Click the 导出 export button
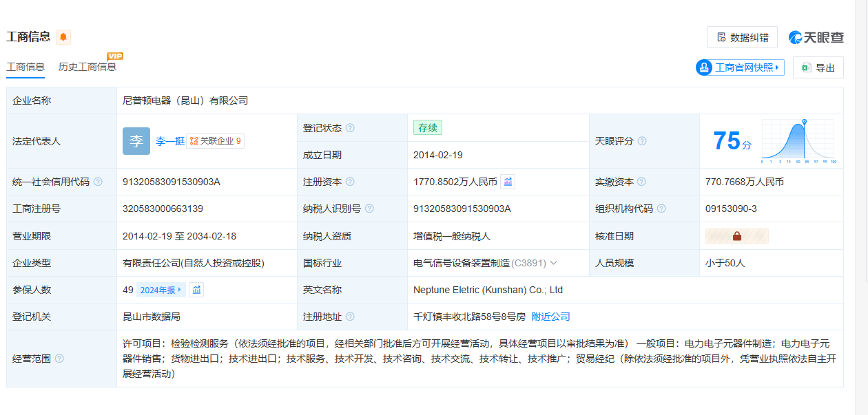 pos(818,67)
